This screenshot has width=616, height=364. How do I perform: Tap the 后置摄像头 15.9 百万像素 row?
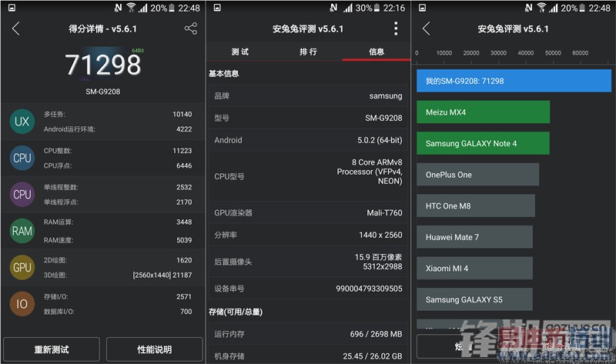309,262
